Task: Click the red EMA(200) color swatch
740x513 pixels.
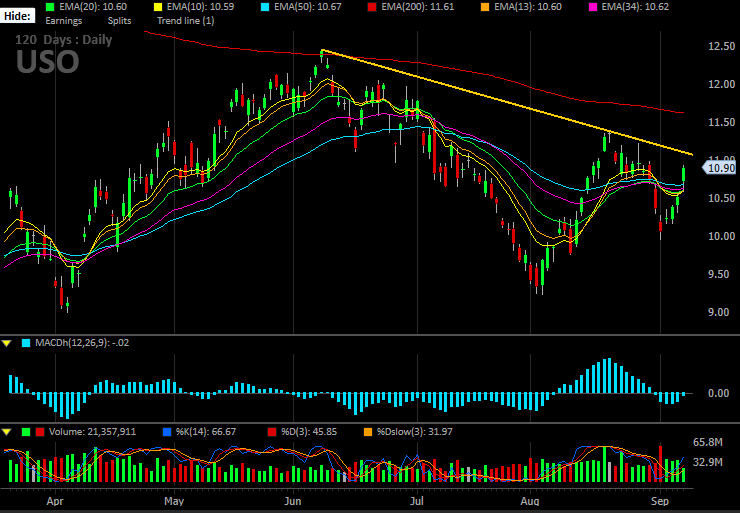Action: [x=372, y=7]
